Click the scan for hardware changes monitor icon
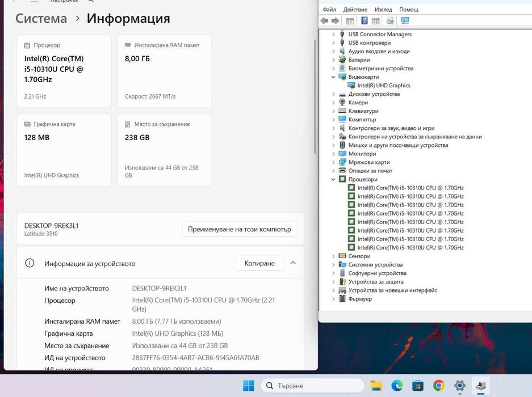Screen dimensions: 532x397 405,20
